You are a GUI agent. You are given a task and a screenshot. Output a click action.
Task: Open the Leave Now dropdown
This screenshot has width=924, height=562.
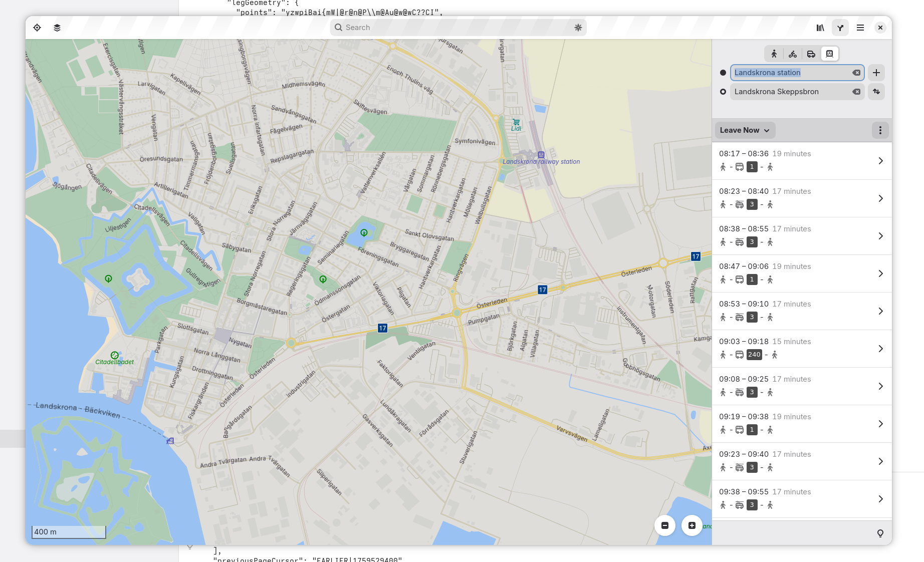point(745,130)
